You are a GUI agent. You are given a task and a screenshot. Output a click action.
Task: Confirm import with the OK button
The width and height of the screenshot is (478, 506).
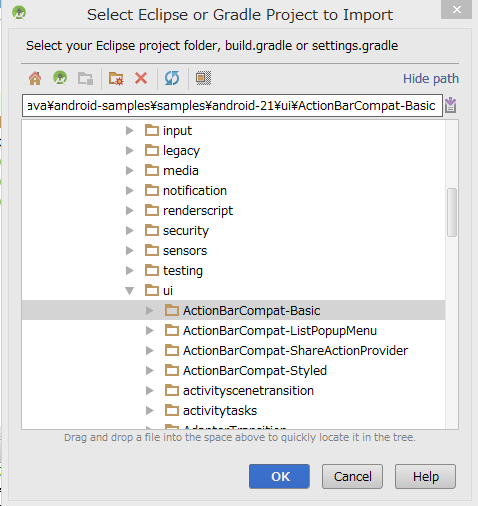pos(279,476)
